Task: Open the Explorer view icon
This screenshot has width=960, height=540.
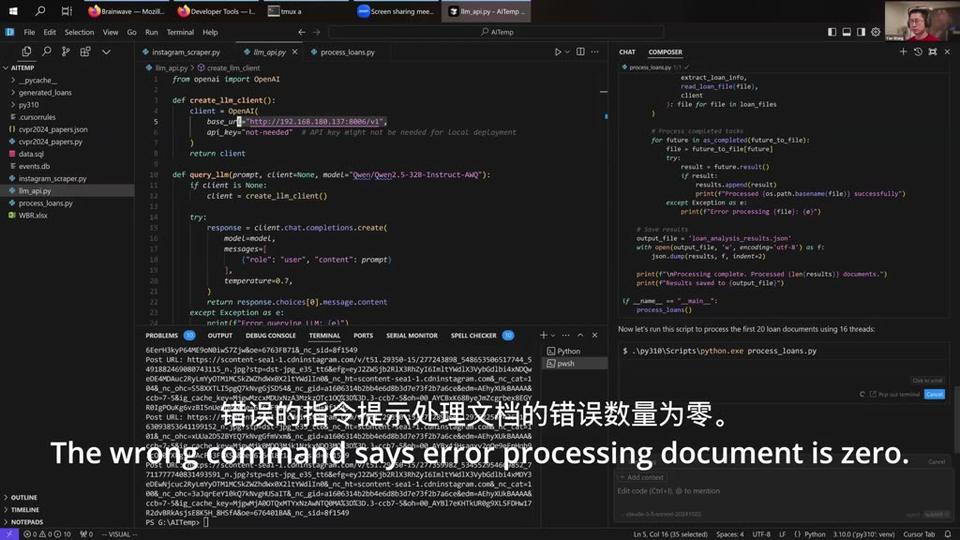Action: 26,52
